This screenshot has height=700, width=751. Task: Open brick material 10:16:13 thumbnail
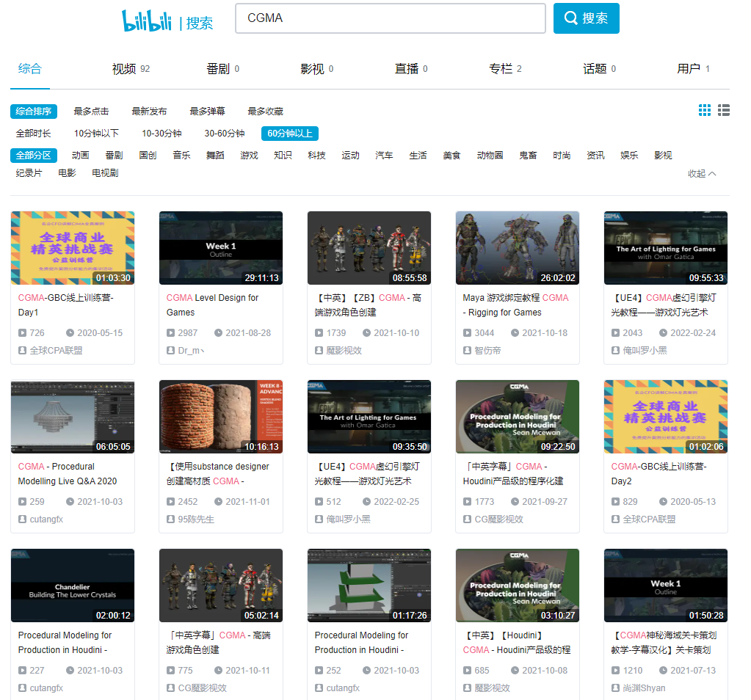[x=221, y=417]
